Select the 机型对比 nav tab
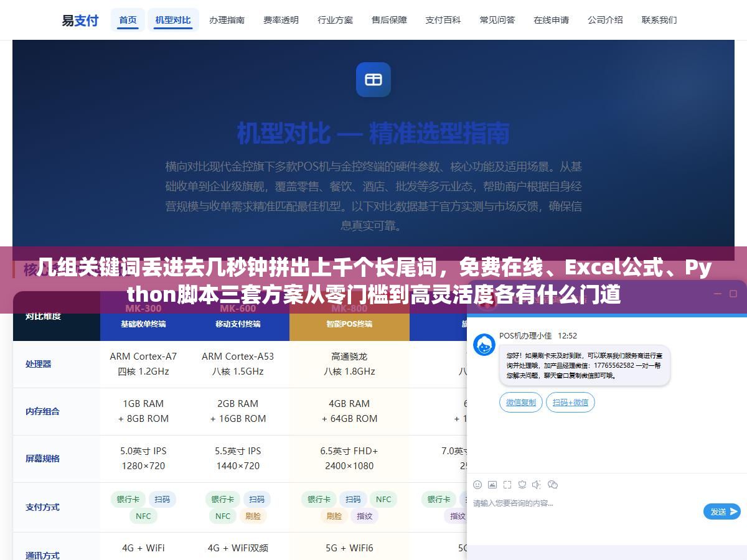747x560 pixels. tap(173, 20)
